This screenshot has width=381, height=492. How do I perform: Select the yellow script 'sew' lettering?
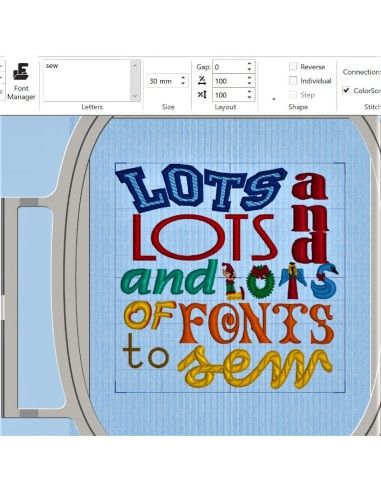click(255, 368)
